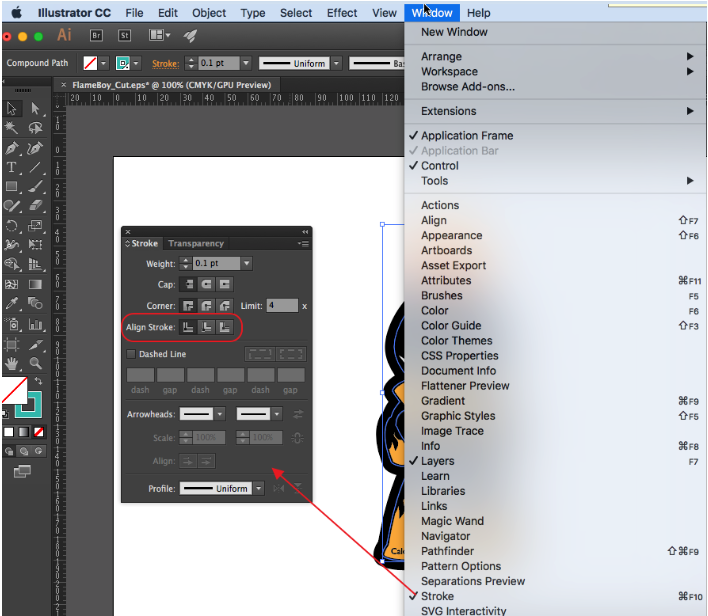Select the Magic Wand tool

12,128
